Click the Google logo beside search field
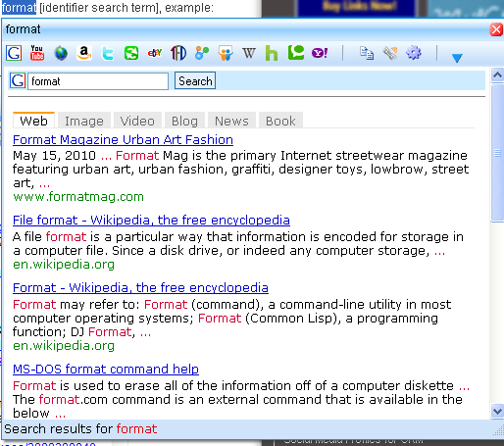The image size is (504, 446). pyautogui.click(x=18, y=80)
